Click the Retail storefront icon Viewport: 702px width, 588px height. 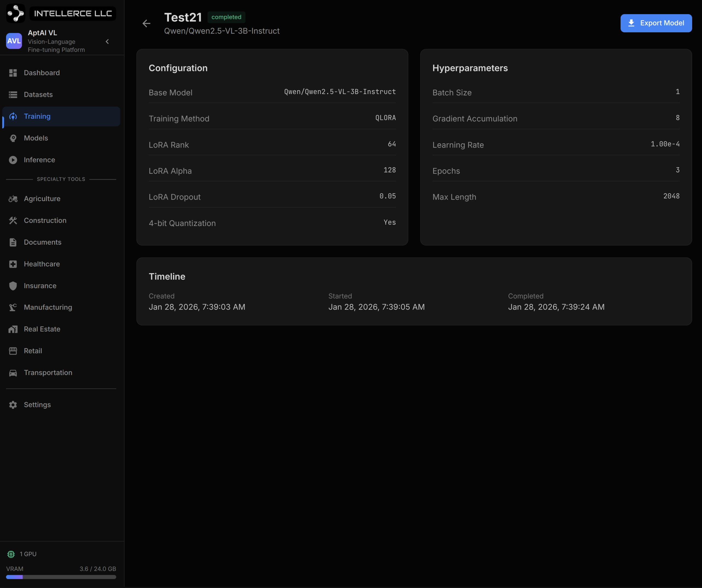coord(13,351)
